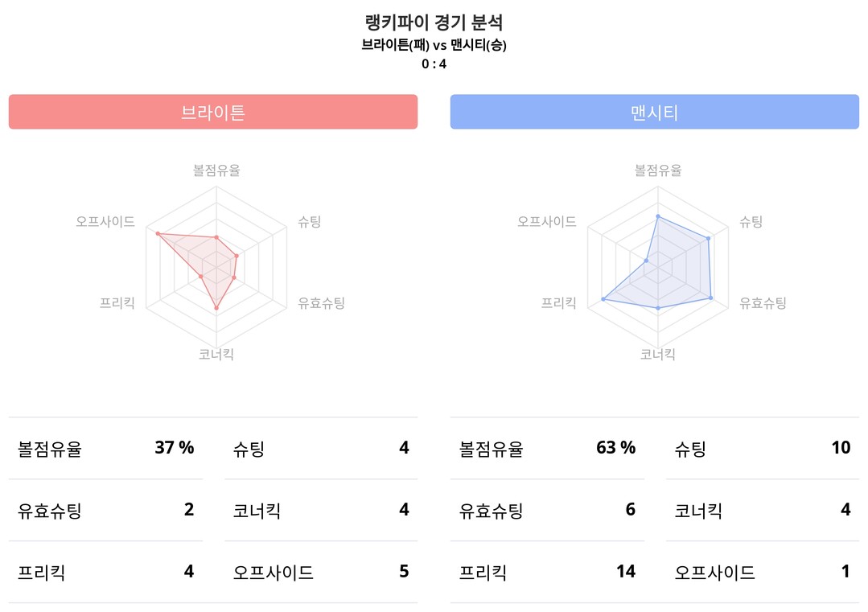Click Man City's 63 % possession value
This screenshot has height=612, width=868.
[x=615, y=448]
